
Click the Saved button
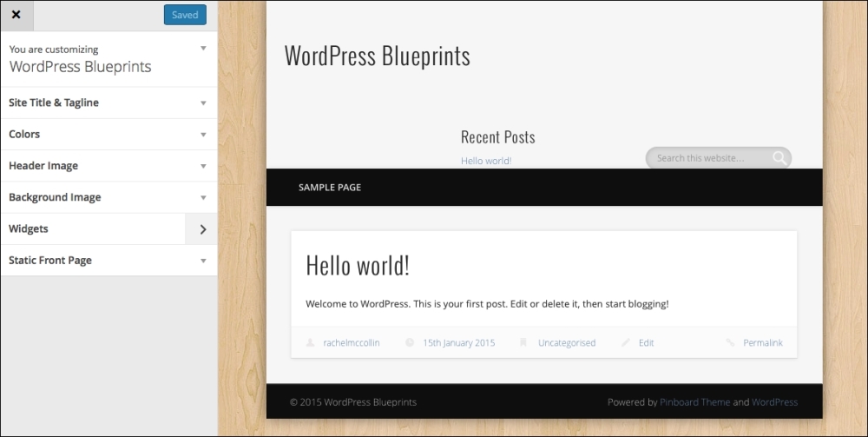[x=185, y=15]
